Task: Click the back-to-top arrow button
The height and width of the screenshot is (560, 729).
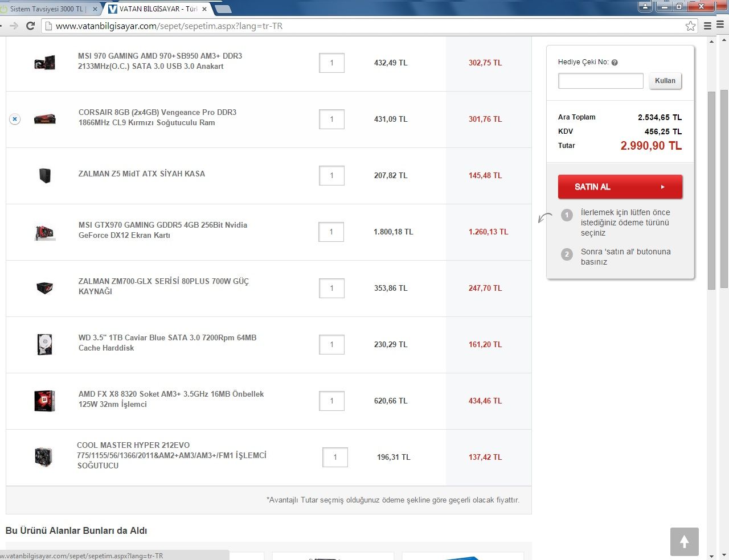Action: 685,542
